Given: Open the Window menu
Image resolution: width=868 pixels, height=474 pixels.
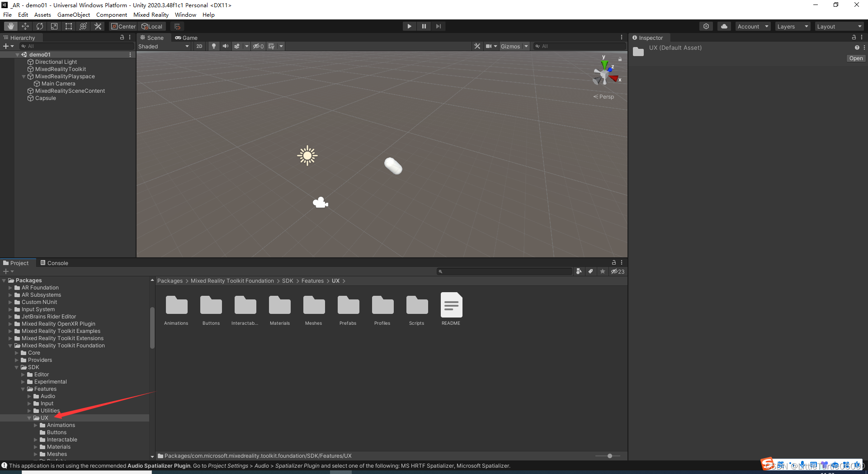Looking at the screenshot, I should click(x=185, y=14).
